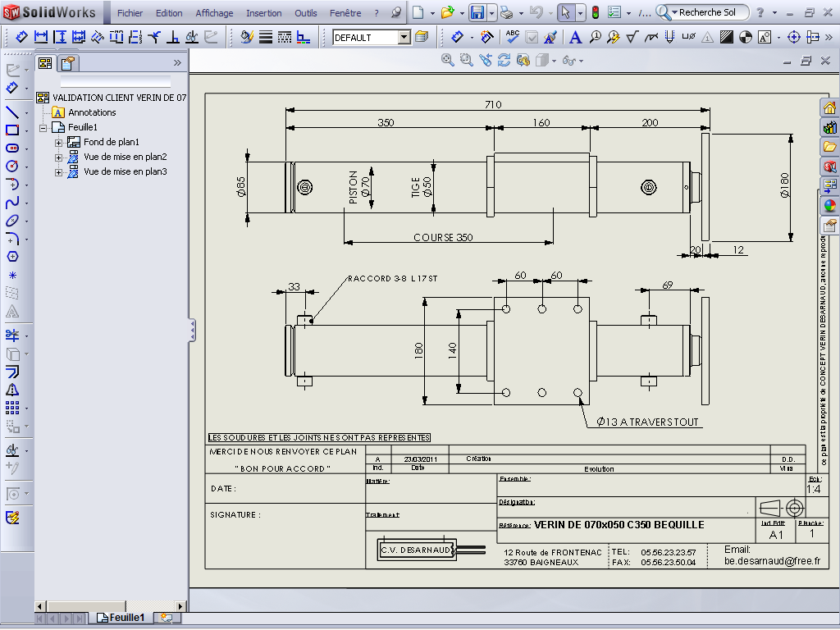Open the Fenêtre menu
This screenshot has height=630, width=840.
click(x=345, y=13)
